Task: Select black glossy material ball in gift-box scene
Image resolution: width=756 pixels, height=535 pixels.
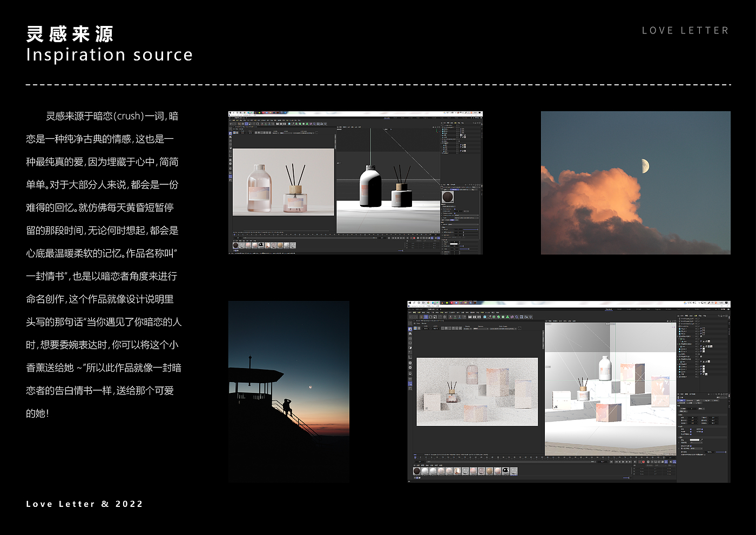Action: click(505, 471)
